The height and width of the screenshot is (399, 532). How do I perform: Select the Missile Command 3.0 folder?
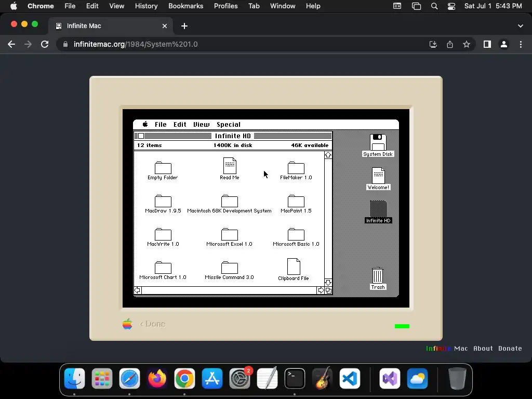pos(229,268)
